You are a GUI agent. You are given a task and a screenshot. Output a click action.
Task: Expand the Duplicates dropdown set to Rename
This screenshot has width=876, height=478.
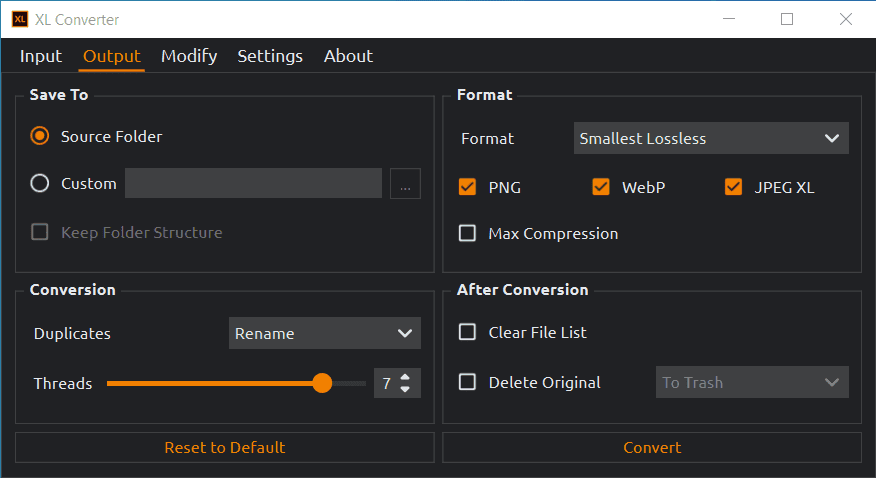point(324,333)
